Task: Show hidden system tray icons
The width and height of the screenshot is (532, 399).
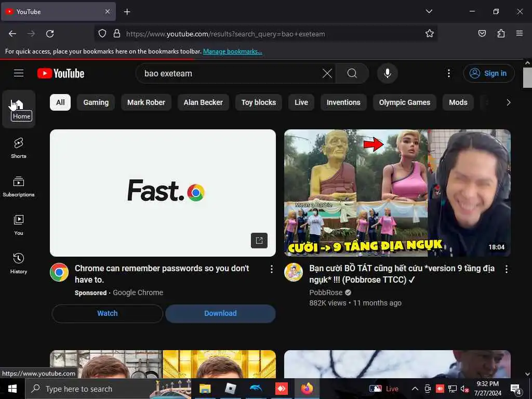Action: pyautogui.click(x=415, y=389)
